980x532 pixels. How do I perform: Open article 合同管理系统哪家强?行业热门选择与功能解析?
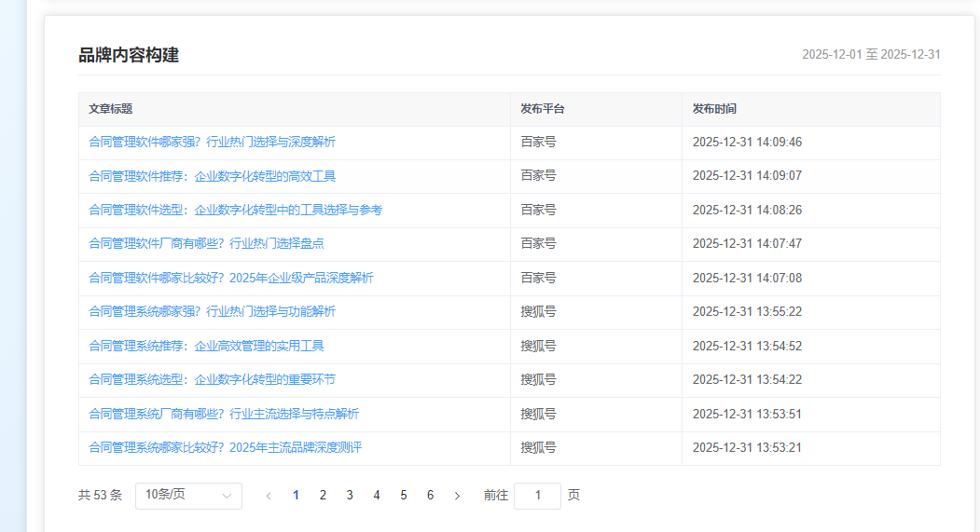(x=212, y=311)
